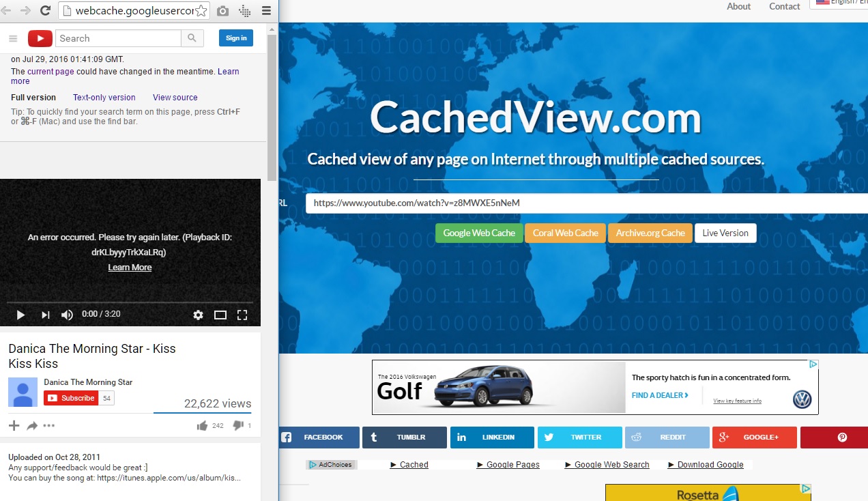This screenshot has height=501, width=868.
Task: Open About on CachedView
Action: point(738,6)
